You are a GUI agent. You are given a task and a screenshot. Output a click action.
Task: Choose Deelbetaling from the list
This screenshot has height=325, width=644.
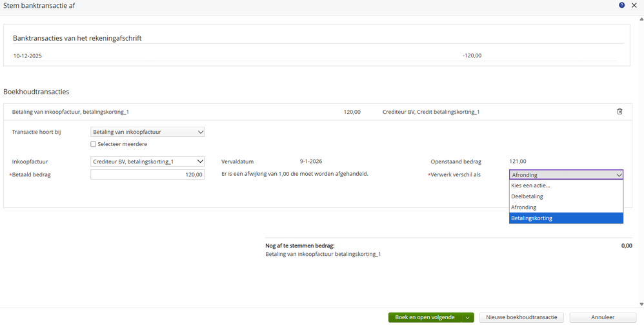point(566,196)
